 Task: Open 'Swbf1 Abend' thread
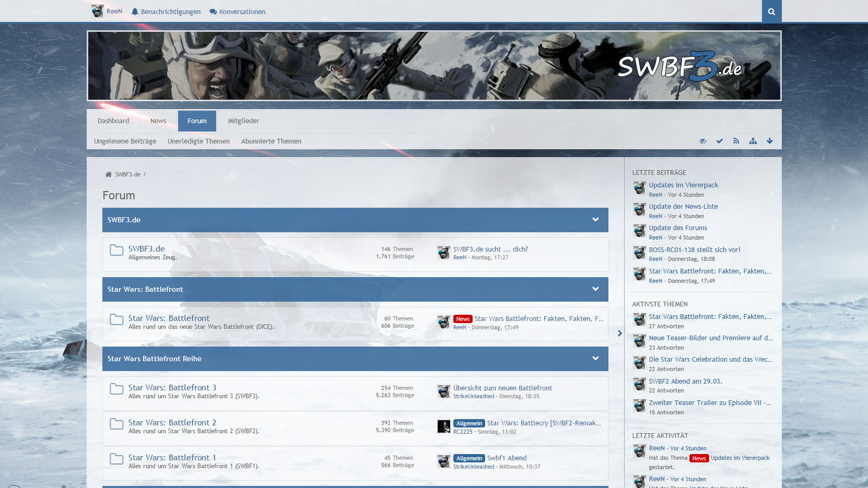507,458
